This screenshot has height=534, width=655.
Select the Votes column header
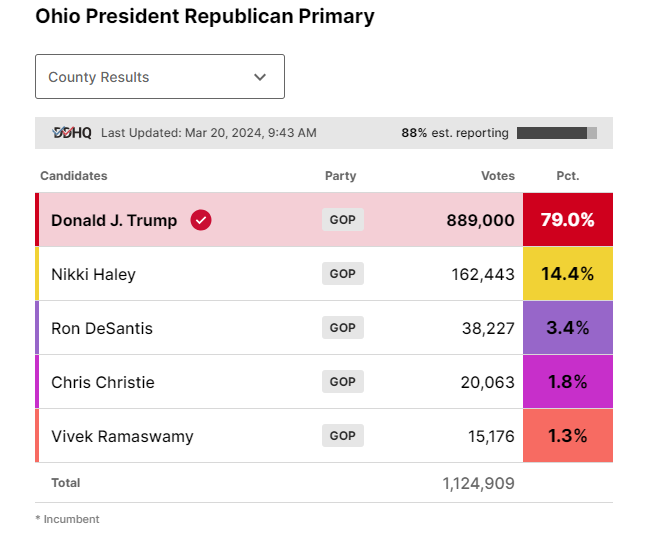[497, 176]
